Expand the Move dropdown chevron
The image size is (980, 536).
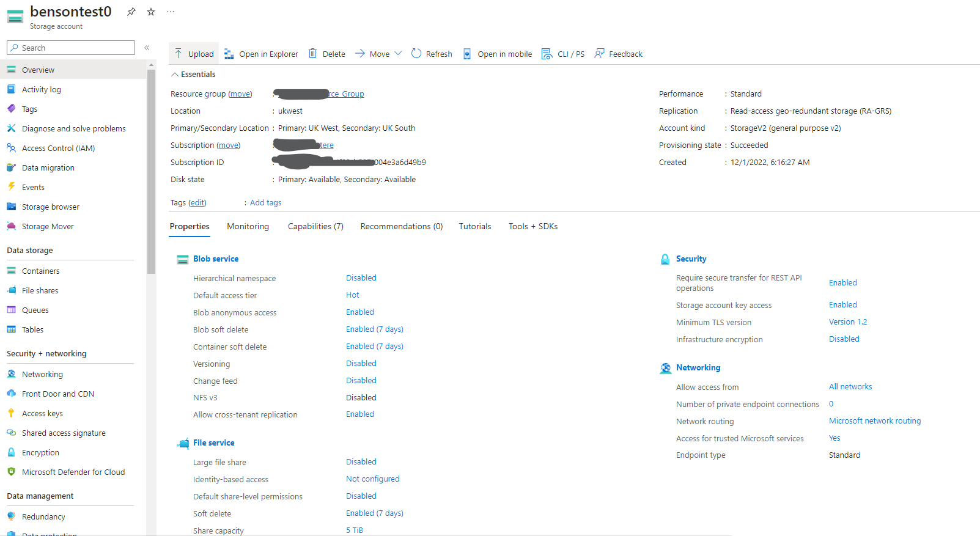click(x=398, y=54)
